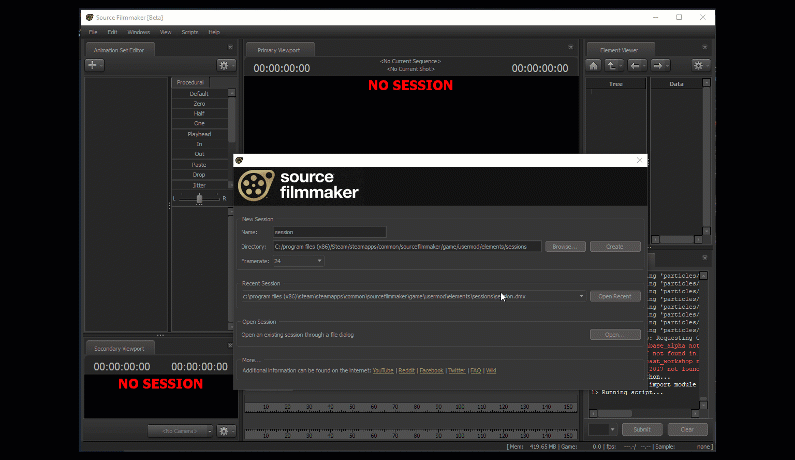Open the Element Viewer gear settings
Viewport: 795px width, 460px height.
point(700,65)
